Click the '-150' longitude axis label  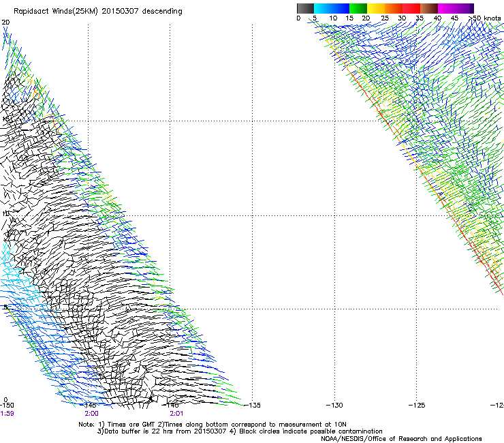[x=7, y=405]
